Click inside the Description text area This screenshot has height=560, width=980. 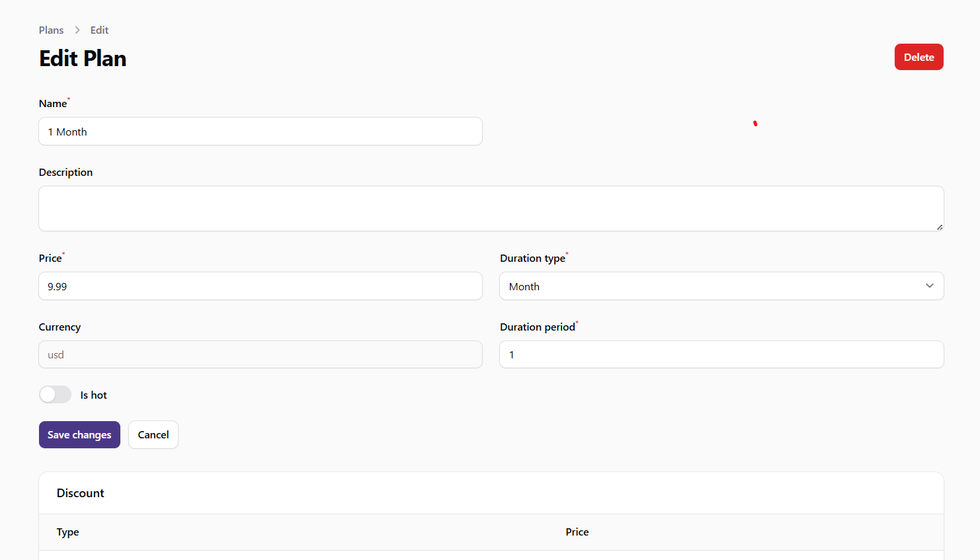tap(490, 208)
